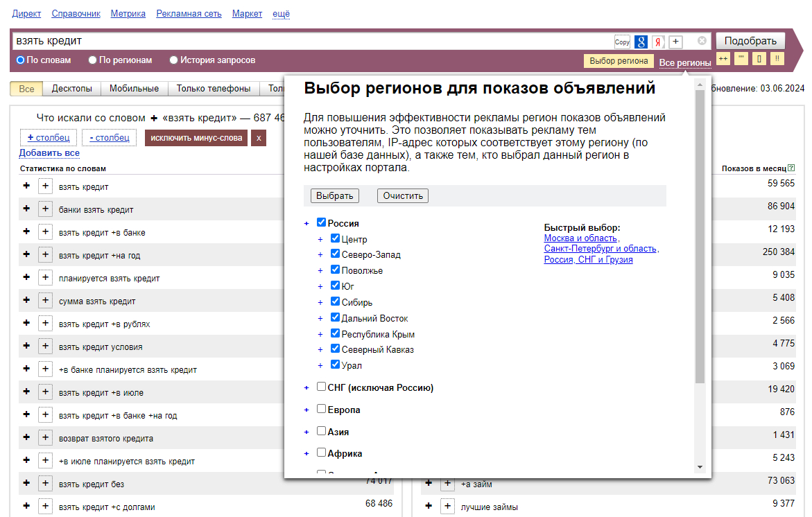
Task: Uncheck the Урал checkbox
Action: (335, 365)
